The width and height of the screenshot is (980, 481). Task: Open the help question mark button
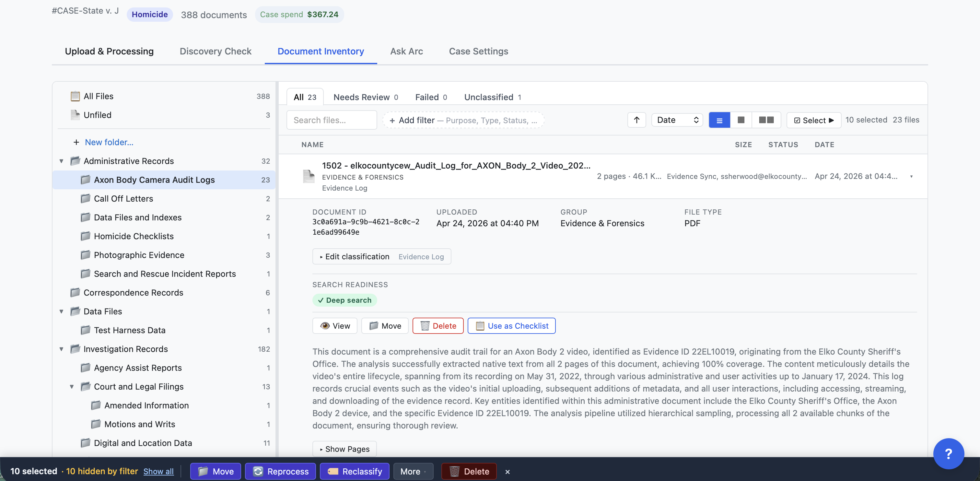(x=949, y=453)
